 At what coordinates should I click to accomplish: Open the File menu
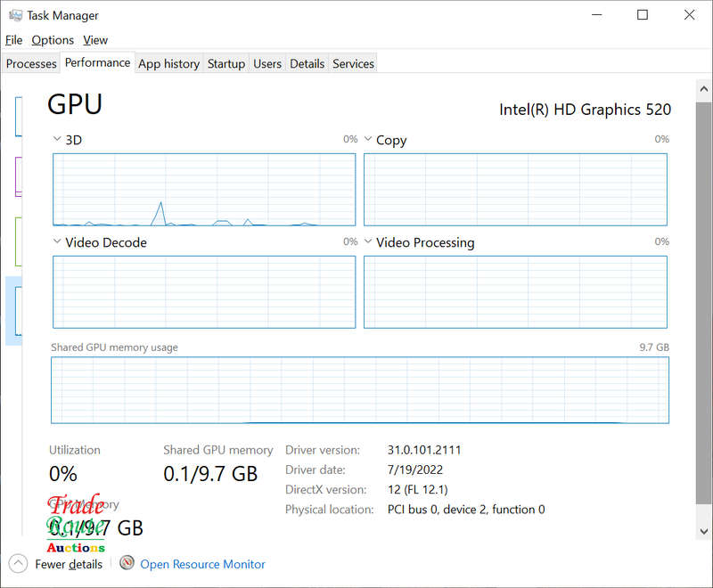click(13, 40)
